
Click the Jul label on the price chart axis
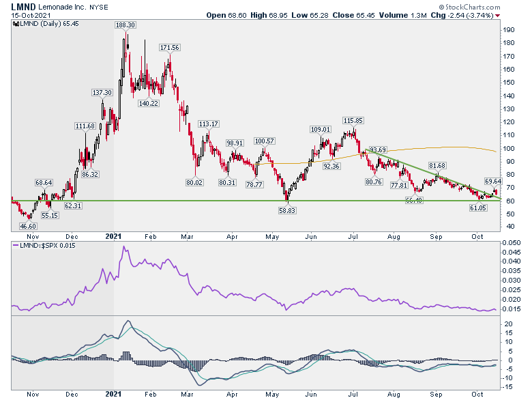[353, 236]
